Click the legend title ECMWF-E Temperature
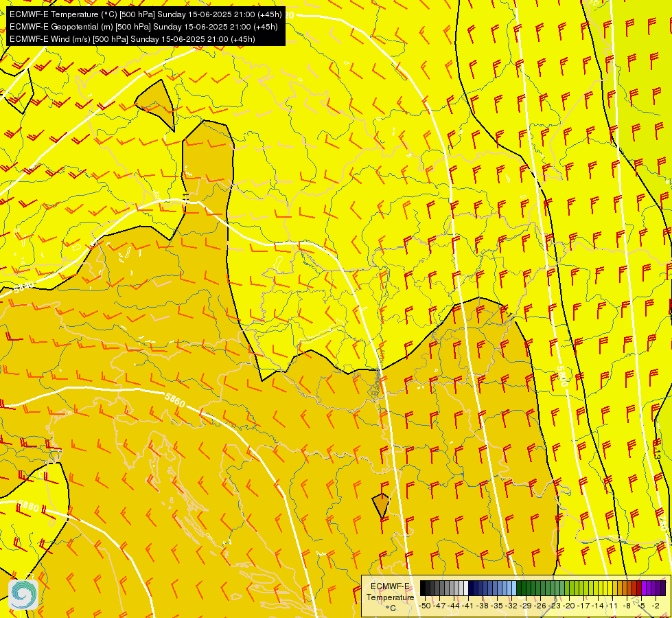The height and width of the screenshot is (618, 672). (x=391, y=592)
